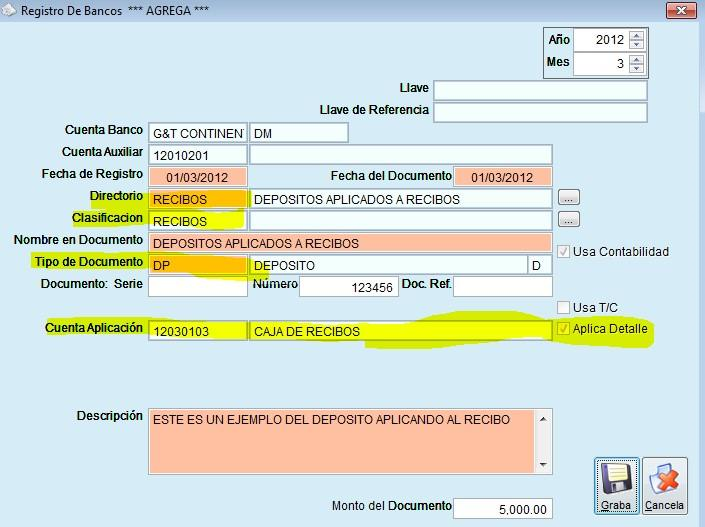Screen dimensions: 705x527
Task: Increase the Mes value with up arrow
Action: click(636, 58)
